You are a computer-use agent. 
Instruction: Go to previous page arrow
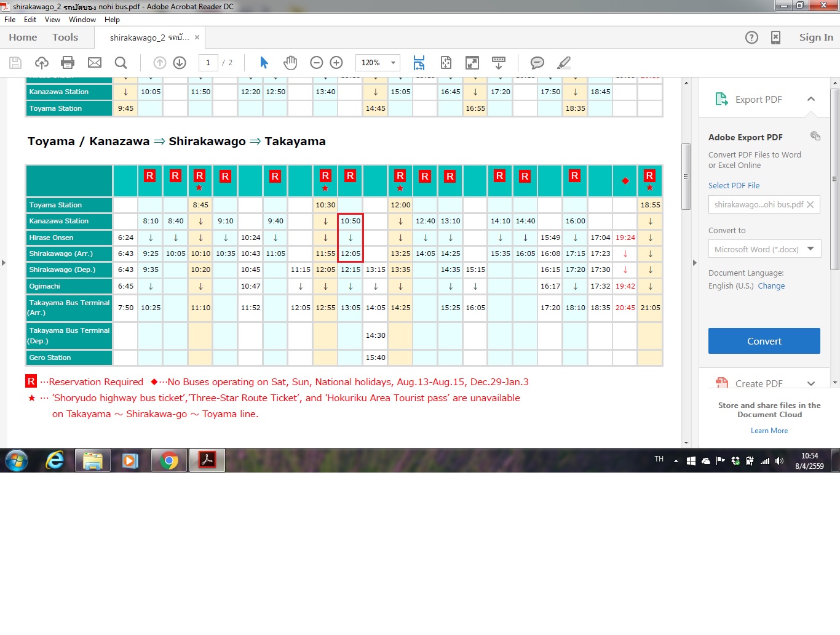pos(160,63)
